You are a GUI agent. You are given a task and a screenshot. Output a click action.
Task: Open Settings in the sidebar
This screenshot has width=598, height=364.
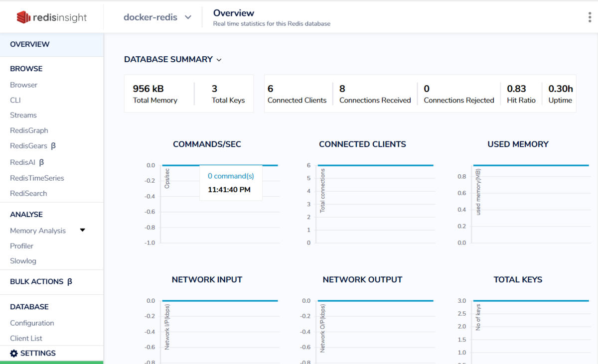pyautogui.click(x=33, y=353)
